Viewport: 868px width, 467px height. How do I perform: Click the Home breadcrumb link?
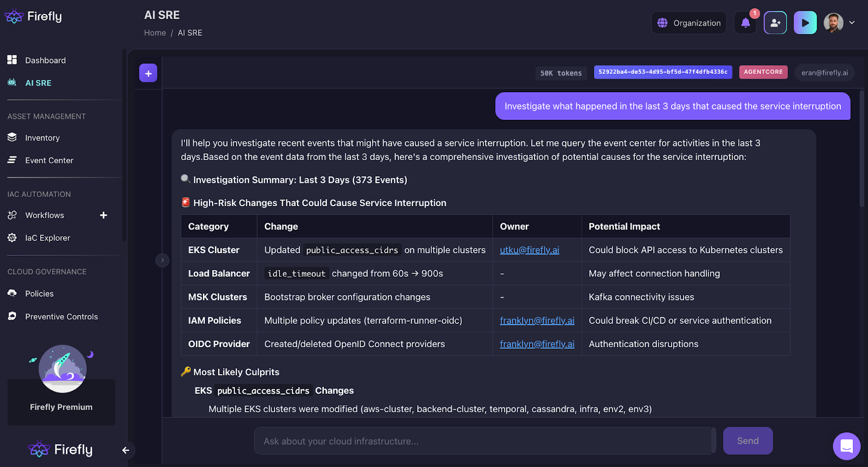[155, 33]
